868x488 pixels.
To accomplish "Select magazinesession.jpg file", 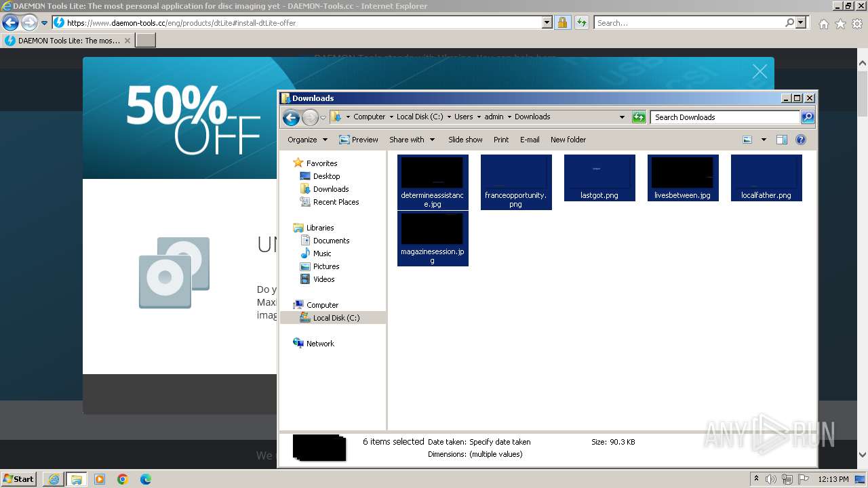I will tap(433, 239).
